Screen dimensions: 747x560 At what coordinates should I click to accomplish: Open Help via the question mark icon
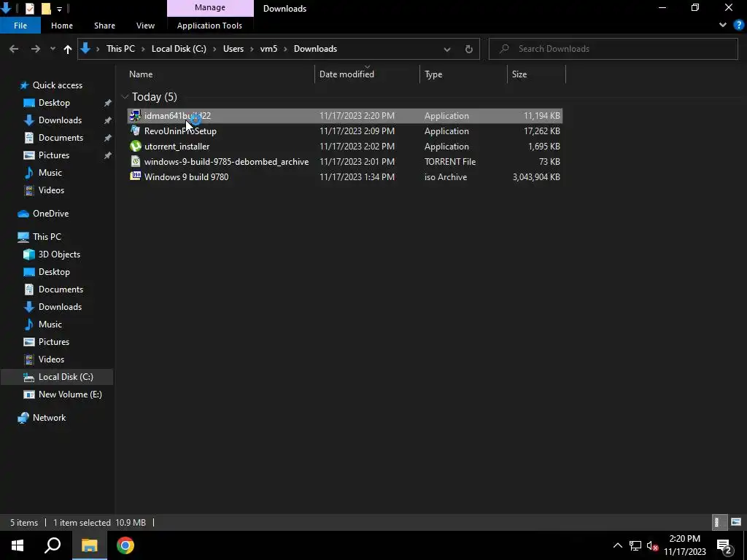point(739,26)
